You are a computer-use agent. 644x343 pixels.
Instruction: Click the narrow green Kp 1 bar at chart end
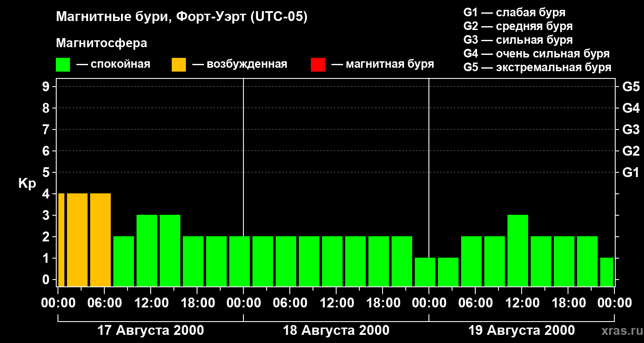click(x=607, y=272)
